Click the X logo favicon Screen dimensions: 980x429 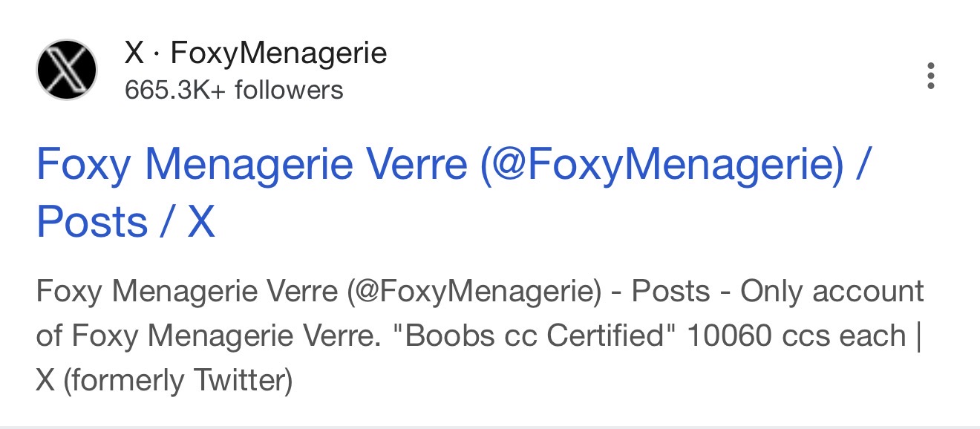click(66, 70)
